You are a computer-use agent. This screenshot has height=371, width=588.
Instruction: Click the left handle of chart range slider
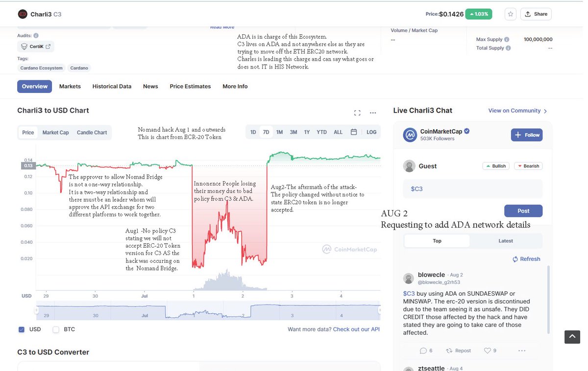coord(36,310)
